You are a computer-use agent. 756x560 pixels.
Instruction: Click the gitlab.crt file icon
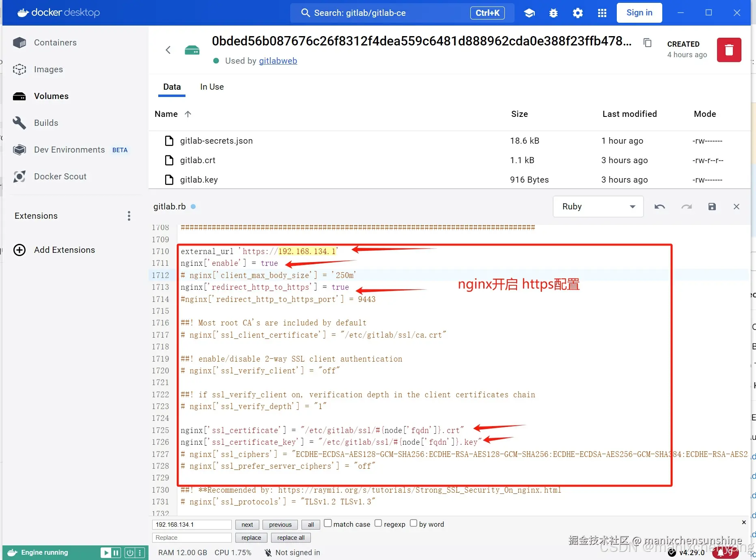[x=169, y=160]
